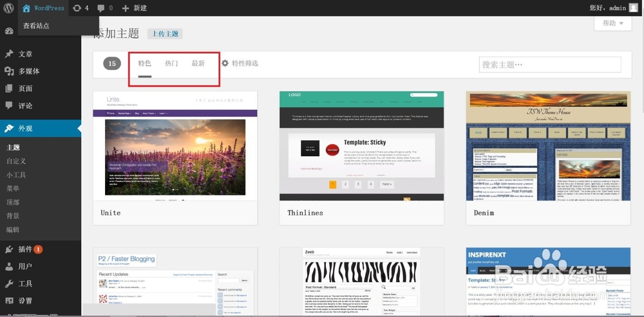
Task: Select the Denim theme thumbnail
Action: coord(548,146)
